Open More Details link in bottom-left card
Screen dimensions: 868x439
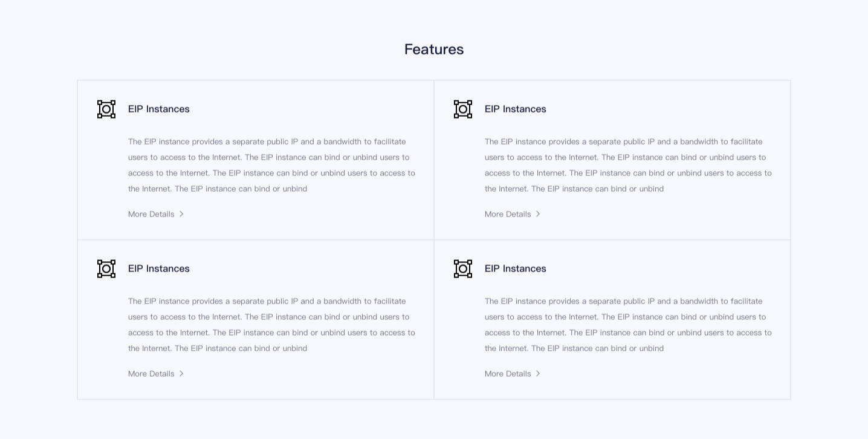(151, 374)
